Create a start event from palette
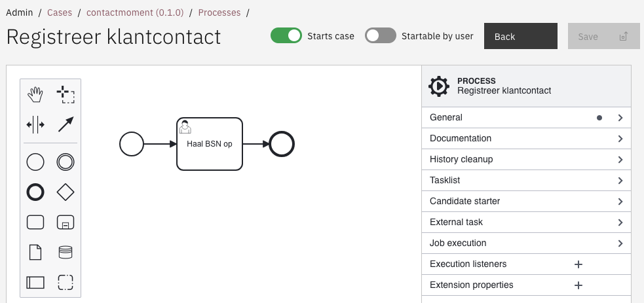 click(35, 162)
